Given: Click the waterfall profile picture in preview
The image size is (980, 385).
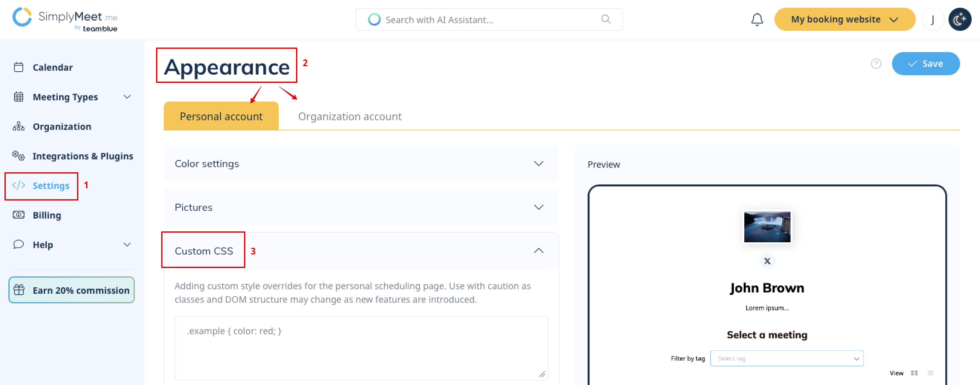Looking at the screenshot, I should tap(767, 227).
